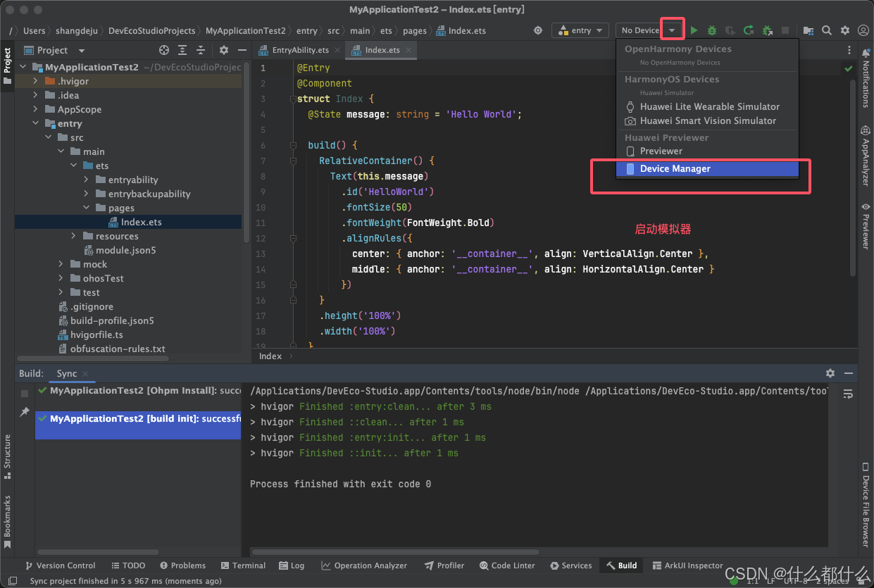Start debugging with the bug icon
Screen dimensions: 874x588
(x=712, y=30)
